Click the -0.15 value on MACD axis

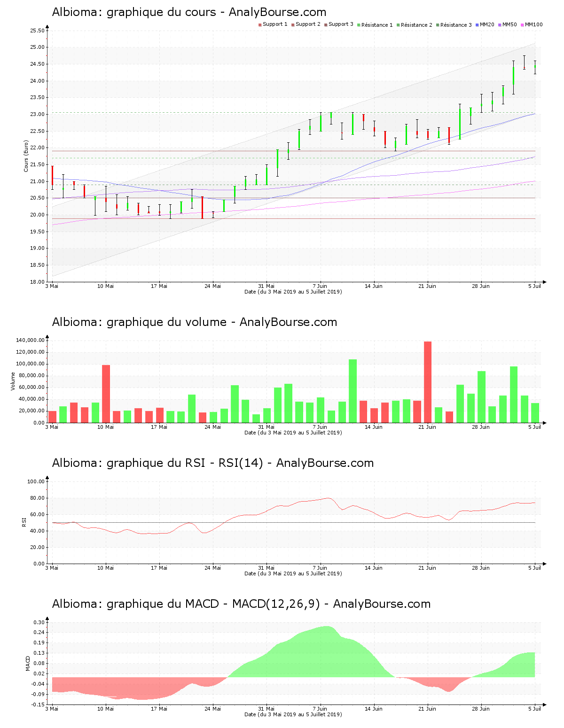tap(38, 705)
